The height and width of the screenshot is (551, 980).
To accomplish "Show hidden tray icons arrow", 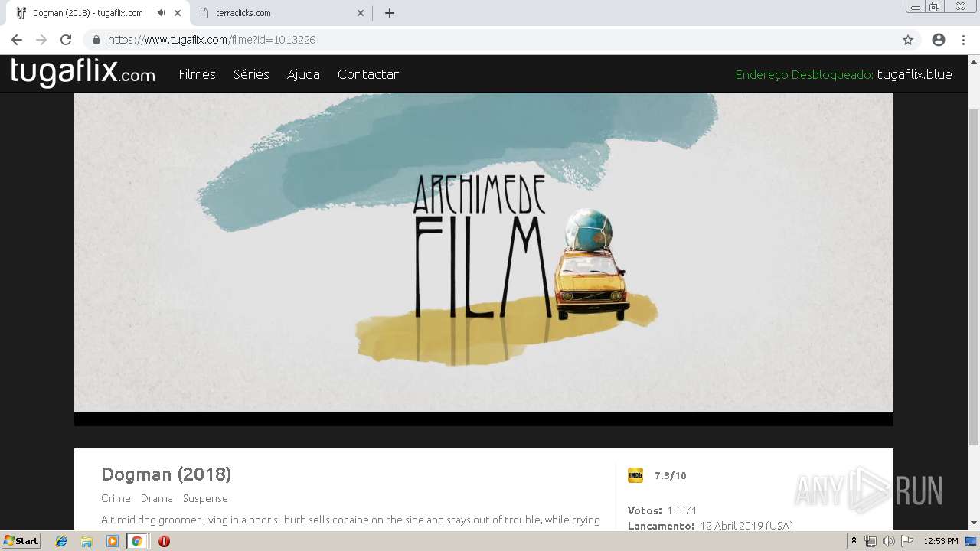I will pyautogui.click(x=854, y=541).
